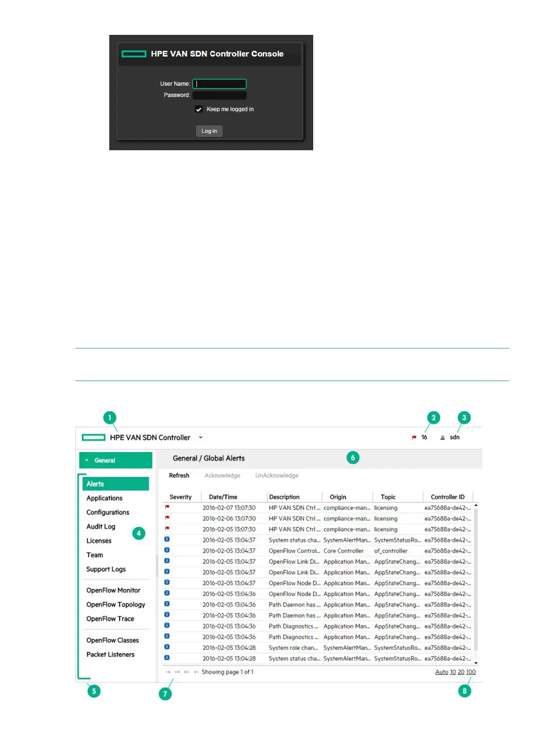This screenshot has height=746, width=560.
Task: Click 'Core Controller' origin cell
Action: pyautogui.click(x=343, y=551)
